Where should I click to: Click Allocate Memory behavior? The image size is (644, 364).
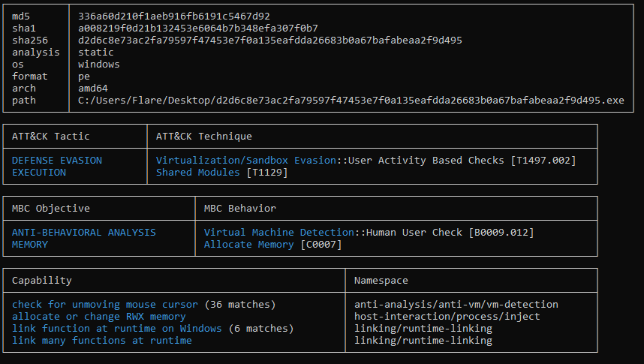249,244
